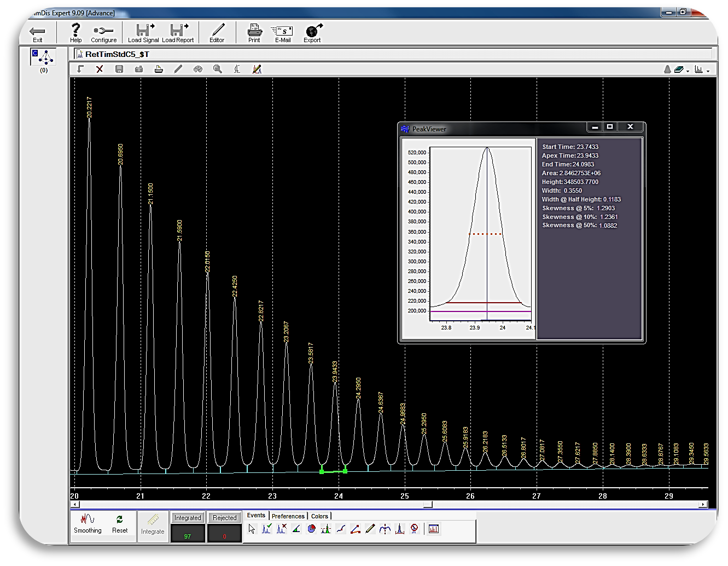Maximize the PeakViewer window
728x566 pixels.
(610, 127)
